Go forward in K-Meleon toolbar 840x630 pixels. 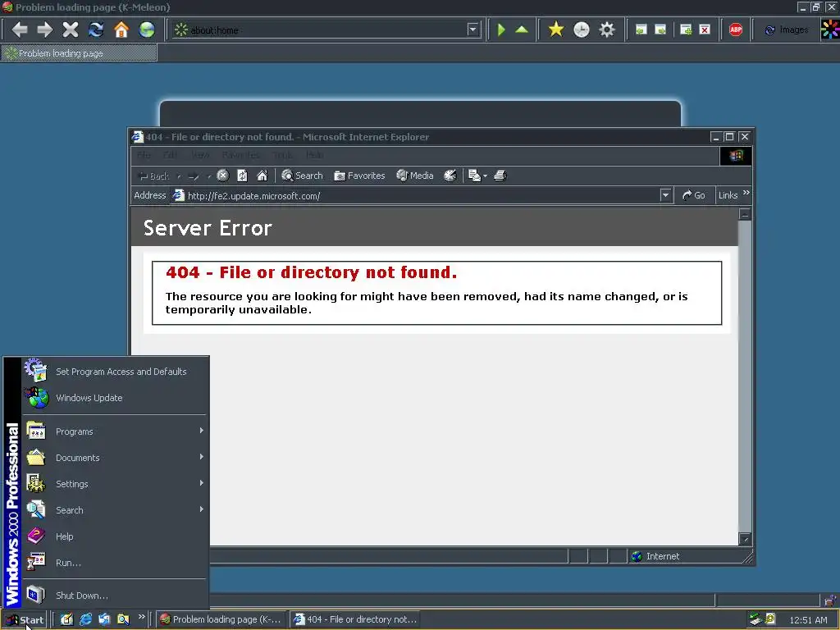click(x=45, y=30)
